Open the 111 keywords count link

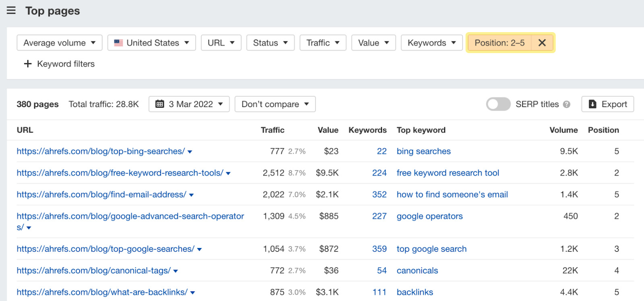click(380, 292)
